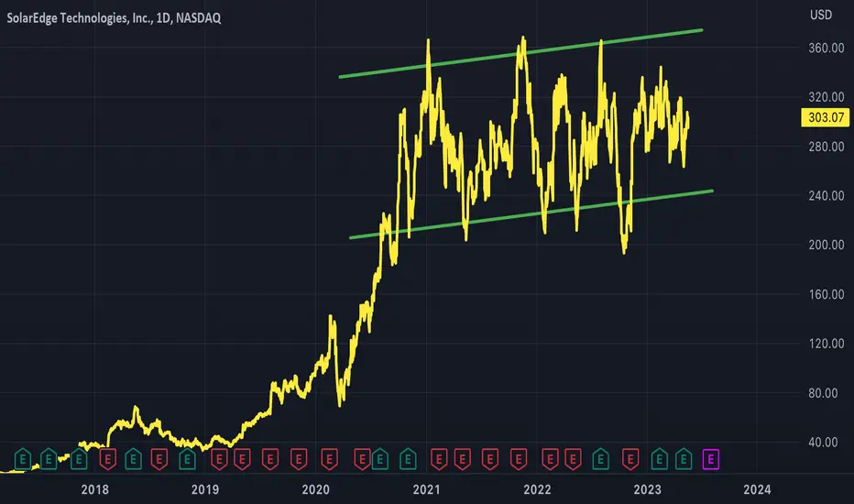Click the 2021 time axis label

[x=426, y=489]
